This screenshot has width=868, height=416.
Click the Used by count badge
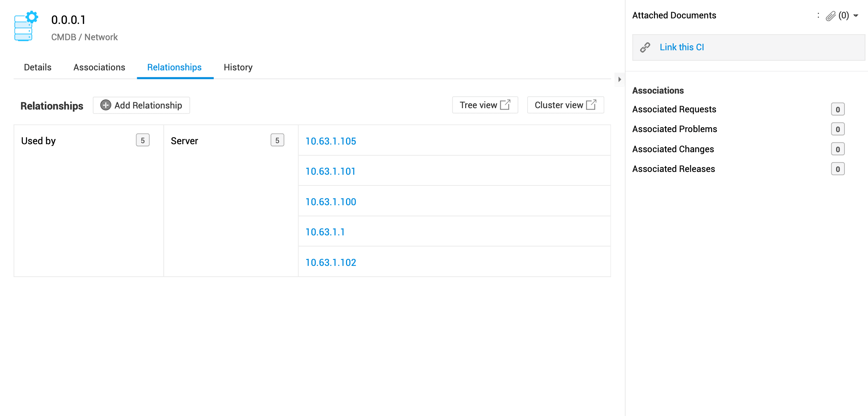(143, 140)
